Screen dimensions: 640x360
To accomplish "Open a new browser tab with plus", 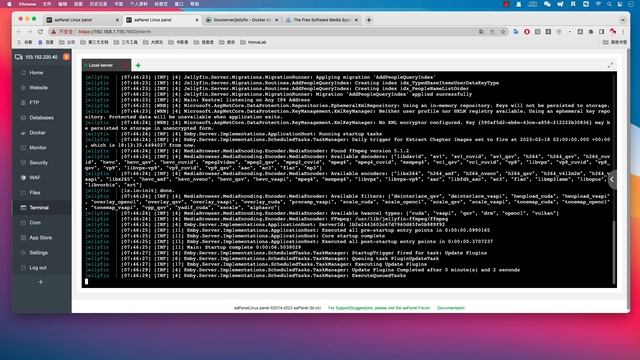I will click(x=369, y=20).
